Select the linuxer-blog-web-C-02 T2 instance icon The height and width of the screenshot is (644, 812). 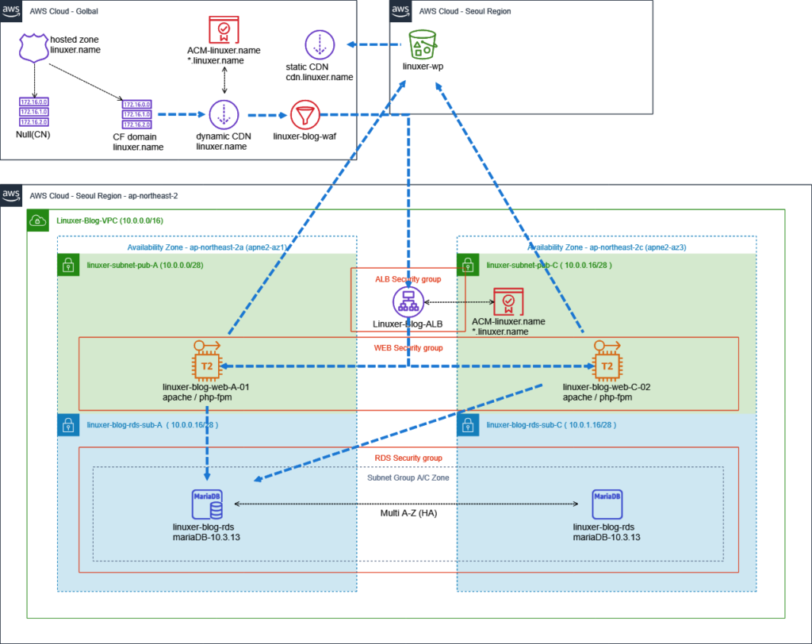pos(606,365)
